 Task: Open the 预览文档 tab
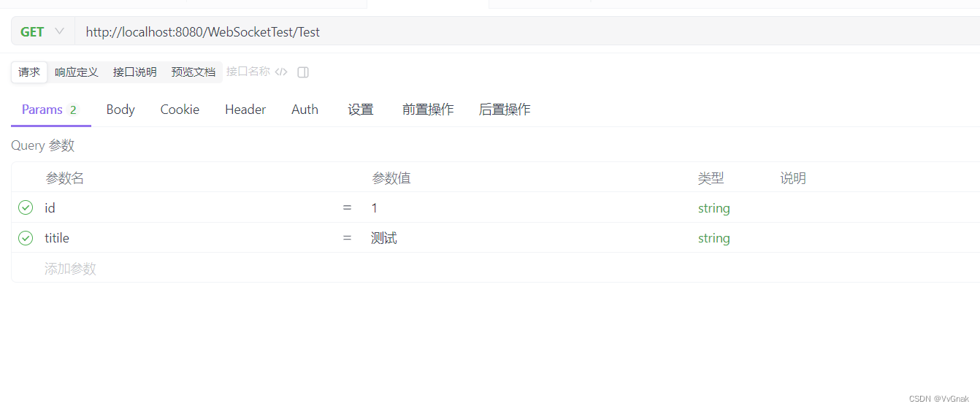click(194, 72)
